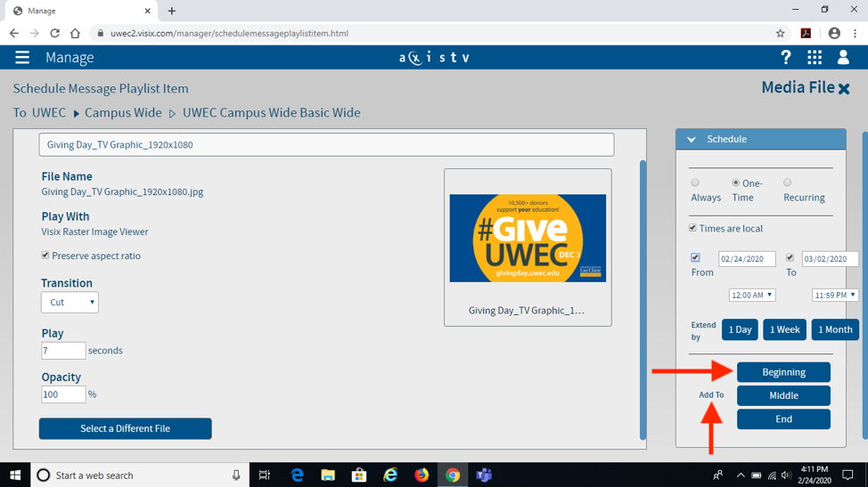868x487 pixels.
Task: Bookmark this page with the star
Action: pyautogui.click(x=780, y=33)
